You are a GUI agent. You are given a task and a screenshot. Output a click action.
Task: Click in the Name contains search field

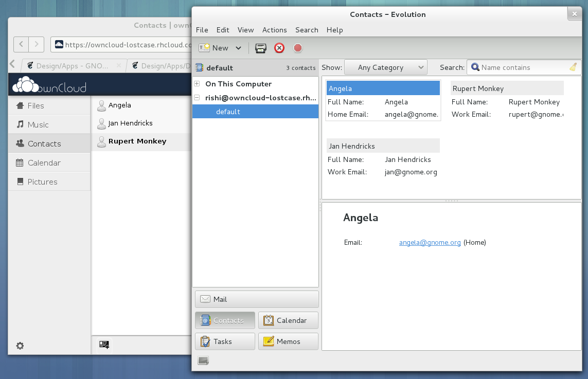524,67
